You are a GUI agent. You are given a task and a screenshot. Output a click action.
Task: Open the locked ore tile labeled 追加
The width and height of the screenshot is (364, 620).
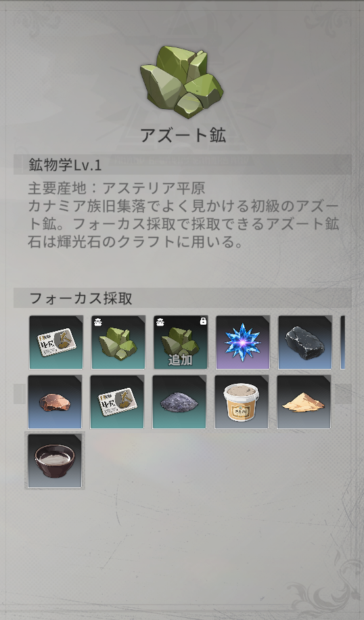point(181,342)
